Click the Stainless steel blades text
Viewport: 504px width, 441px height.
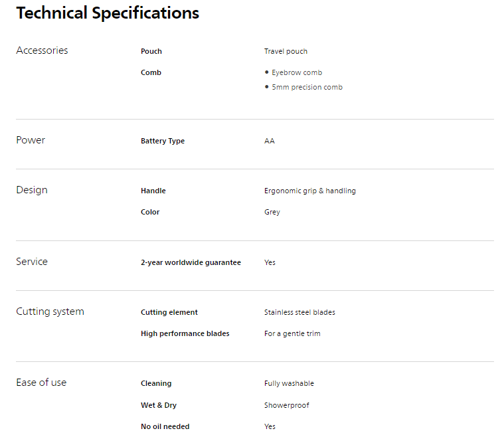coord(299,312)
